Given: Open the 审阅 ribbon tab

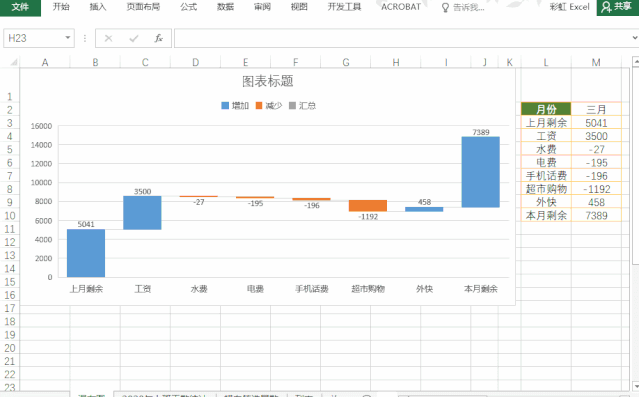Looking at the screenshot, I should (262, 7).
